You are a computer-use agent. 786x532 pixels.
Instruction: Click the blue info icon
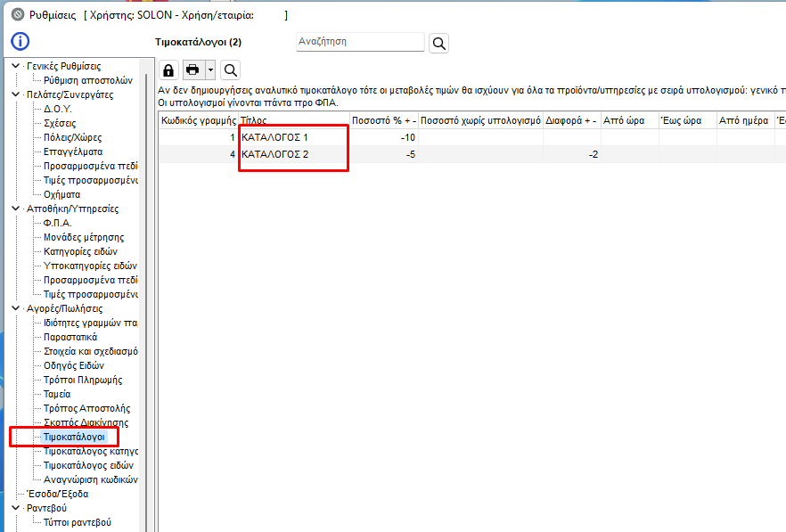click(x=20, y=42)
